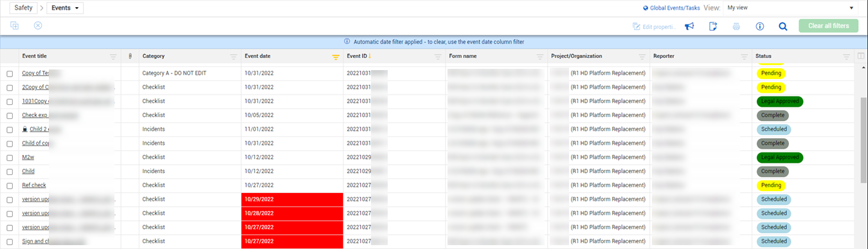The width and height of the screenshot is (868, 249).
Task: Select the checkbox for Check exp row
Action: (10, 116)
